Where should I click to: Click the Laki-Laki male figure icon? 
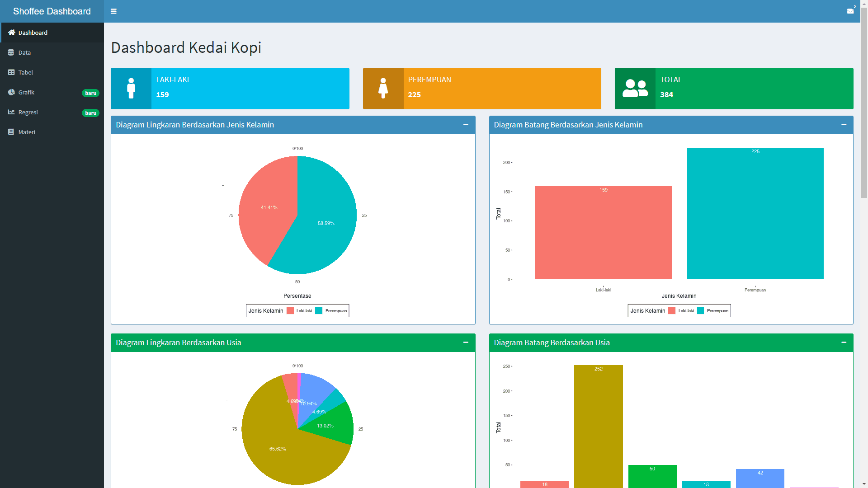[x=131, y=89]
